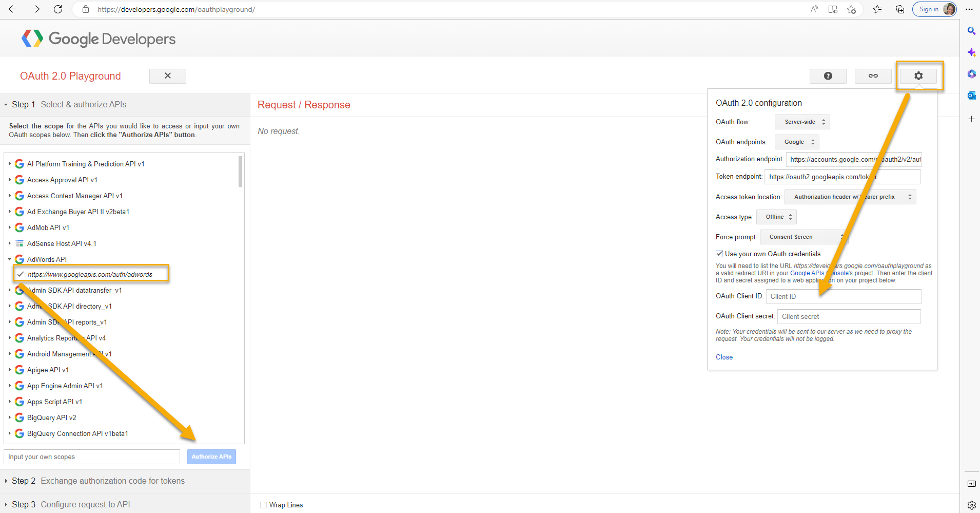980x513 pixels.
Task: Uncheck Use your own OAuth credentials
Action: point(719,254)
